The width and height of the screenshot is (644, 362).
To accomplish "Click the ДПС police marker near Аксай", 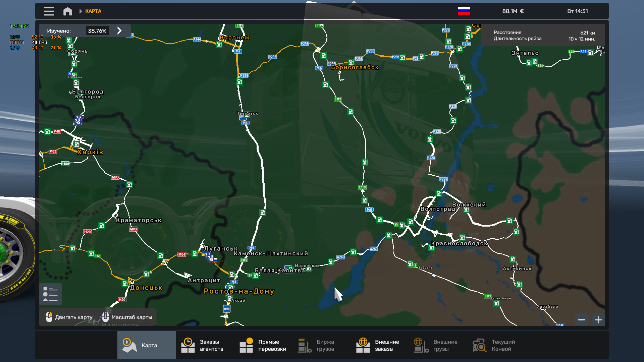I will [227, 308].
